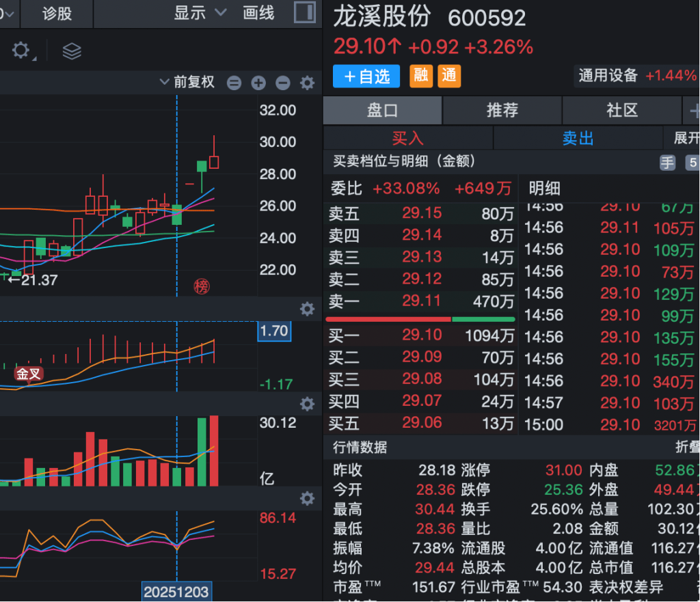Click the equals-sign round icon beside 前复权
Viewport: 700px width, 602px height.
234,83
